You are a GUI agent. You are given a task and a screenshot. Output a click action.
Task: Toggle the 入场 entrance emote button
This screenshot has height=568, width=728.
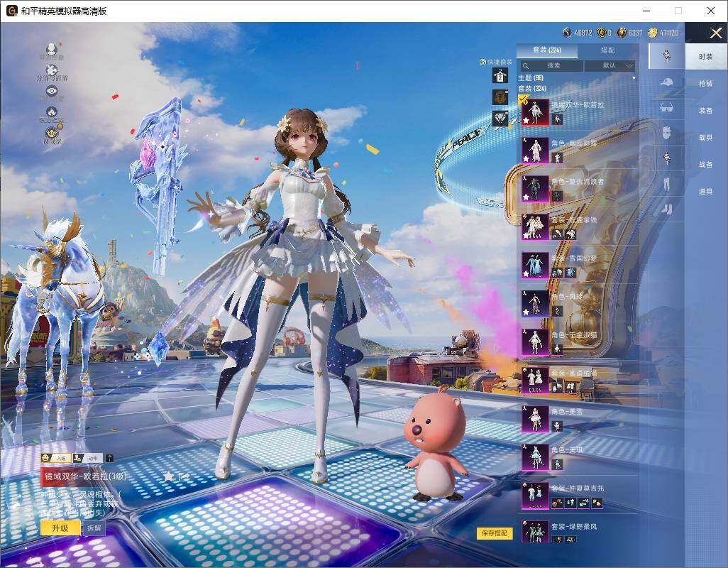click(55, 459)
